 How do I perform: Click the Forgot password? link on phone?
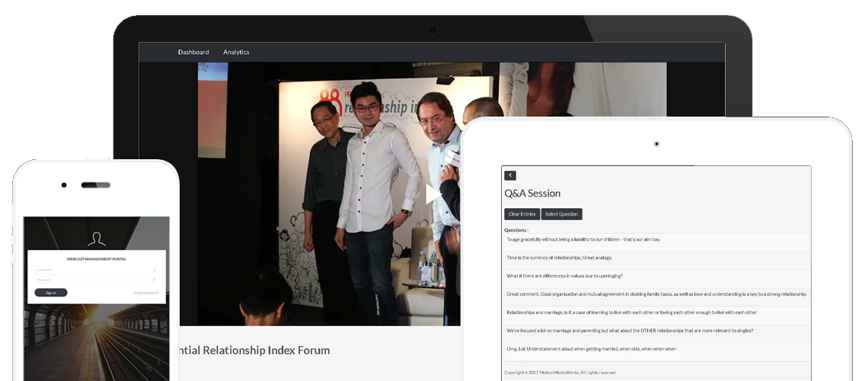pos(146,293)
